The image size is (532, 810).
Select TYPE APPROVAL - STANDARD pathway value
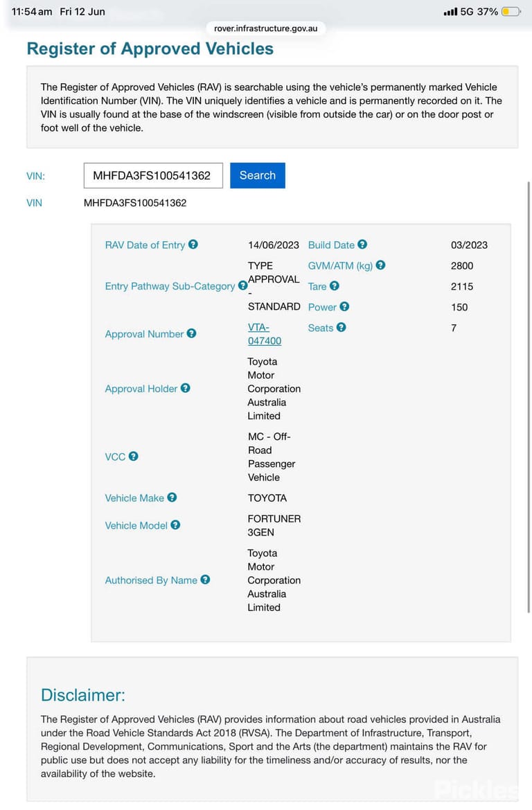[274, 285]
